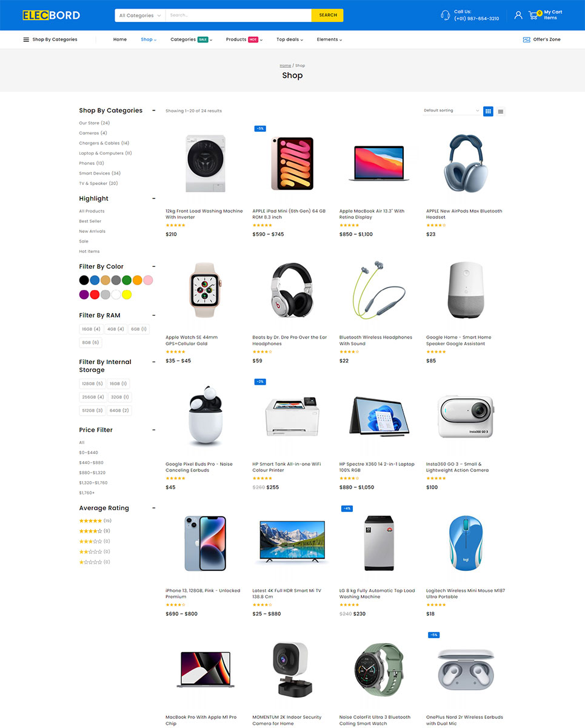The height and width of the screenshot is (728, 585).
Task: Click the ELECBORD logo
Action: tap(51, 15)
